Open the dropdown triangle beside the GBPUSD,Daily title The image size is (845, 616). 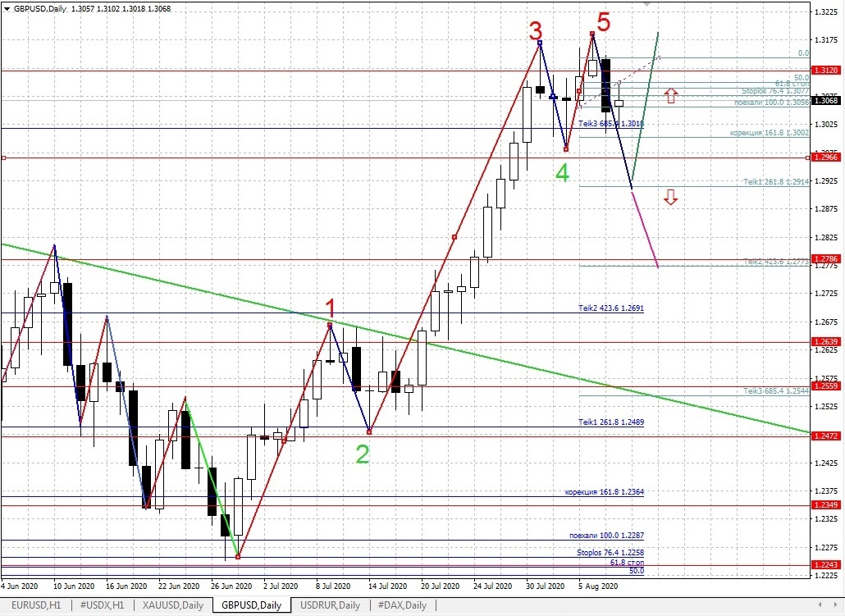(x=7, y=9)
